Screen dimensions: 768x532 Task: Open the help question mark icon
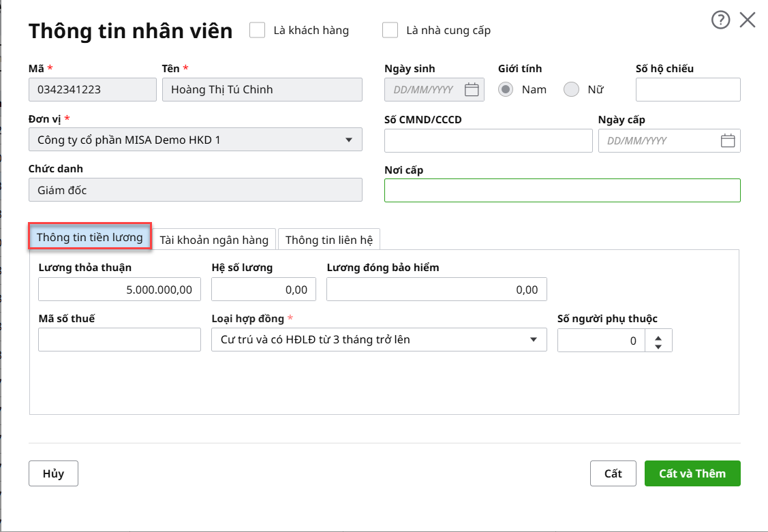720,20
